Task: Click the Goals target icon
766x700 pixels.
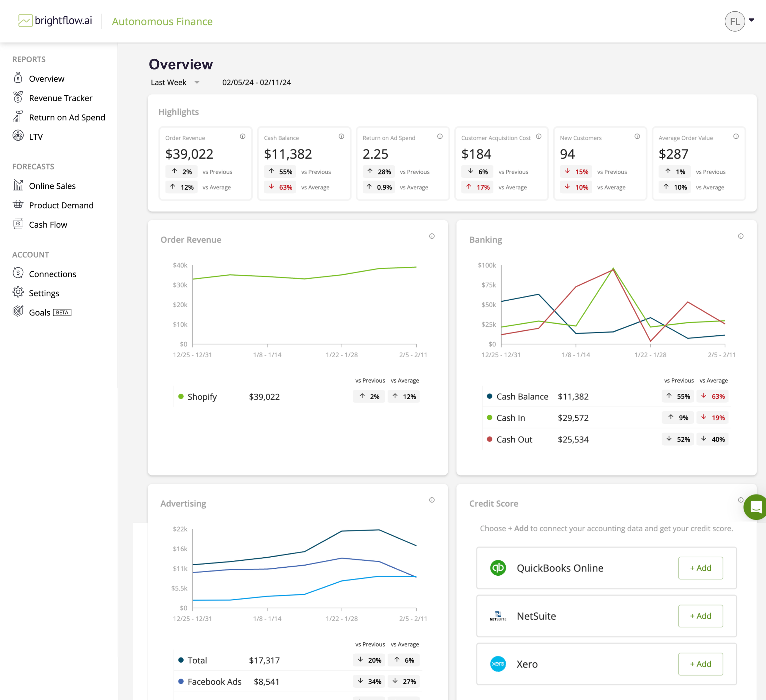Action: click(18, 312)
